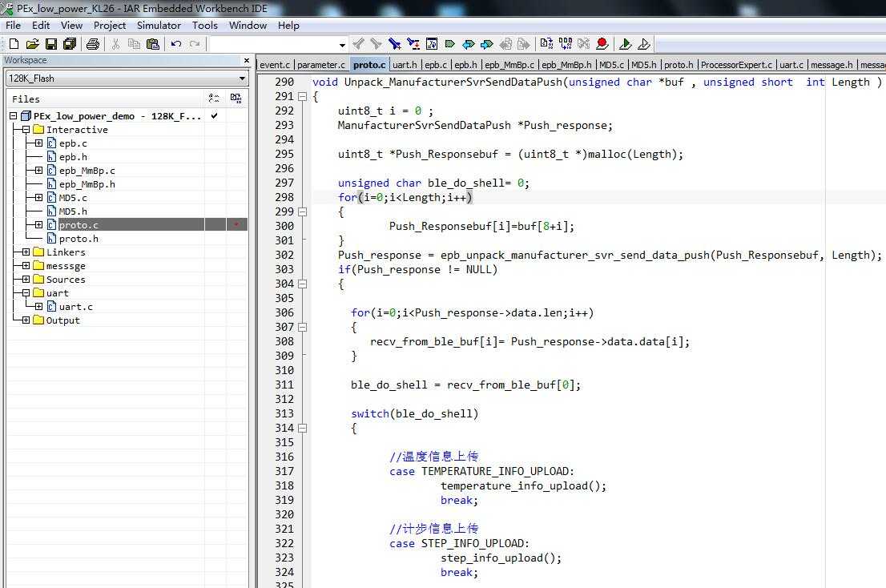This screenshot has height=588, width=886.
Task: Collapse the PEx_low_power_demo project node
Action: tap(13, 116)
